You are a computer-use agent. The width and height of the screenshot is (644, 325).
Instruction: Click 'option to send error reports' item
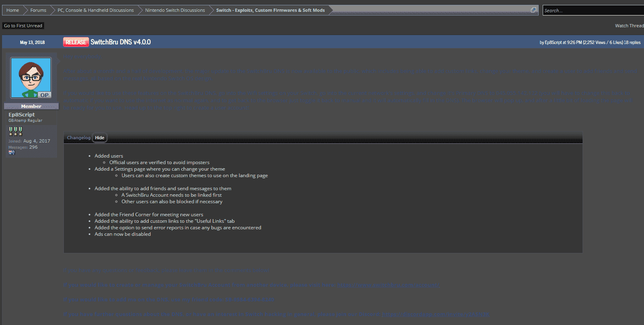pyautogui.click(x=178, y=228)
